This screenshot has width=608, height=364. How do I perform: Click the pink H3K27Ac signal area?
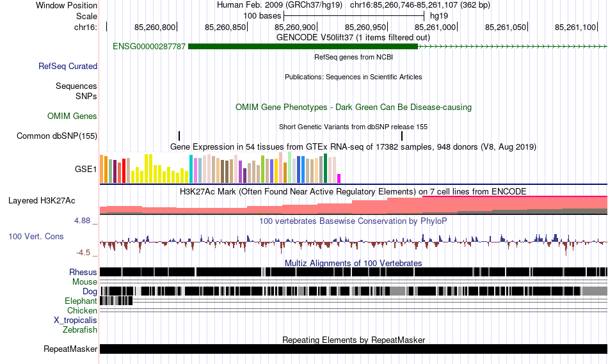click(x=353, y=206)
